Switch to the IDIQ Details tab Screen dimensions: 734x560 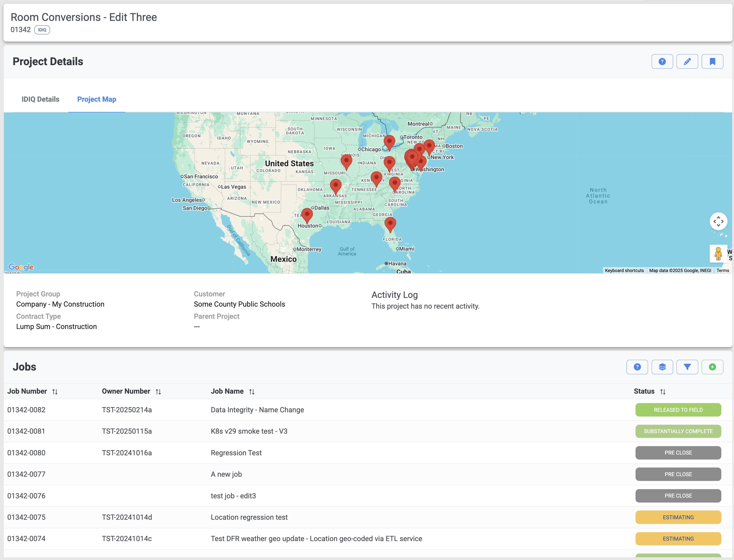coord(40,99)
